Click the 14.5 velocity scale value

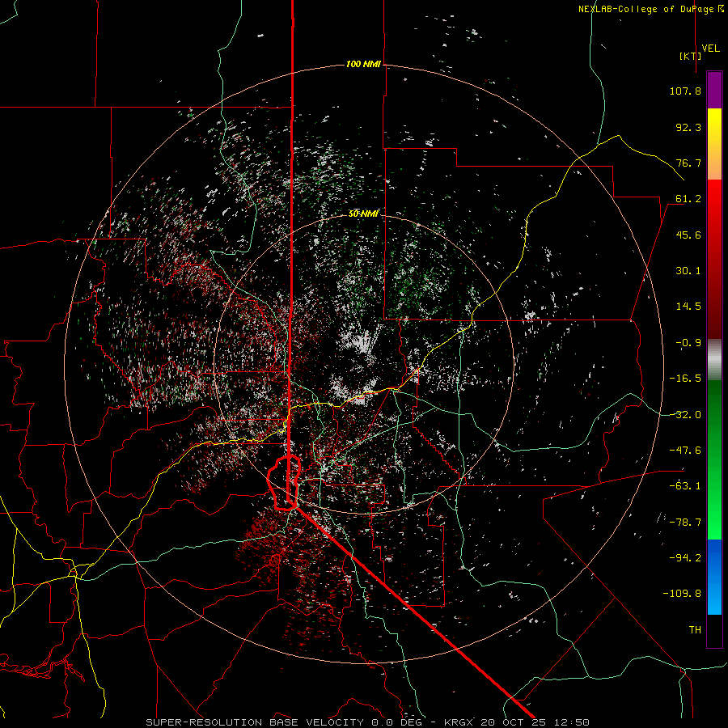tap(688, 307)
